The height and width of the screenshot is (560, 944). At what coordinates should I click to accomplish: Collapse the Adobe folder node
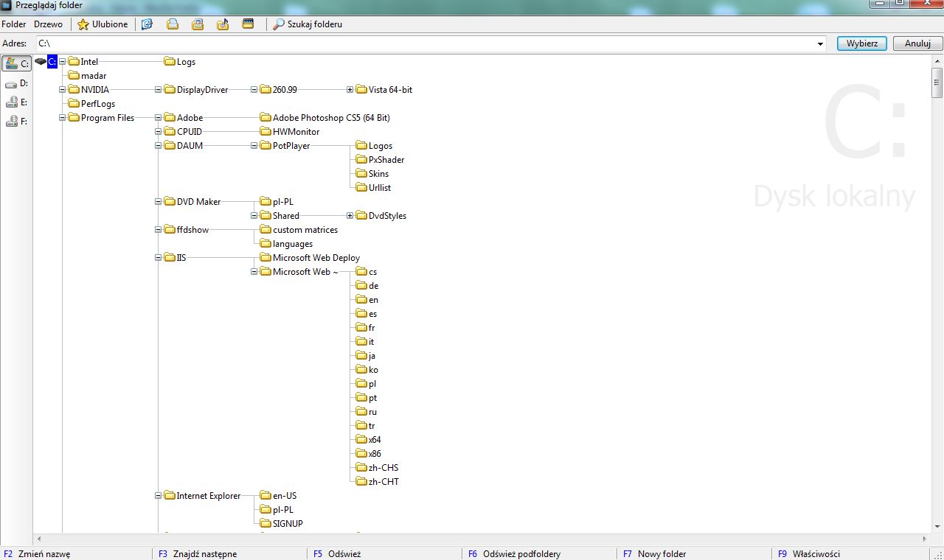tap(159, 118)
